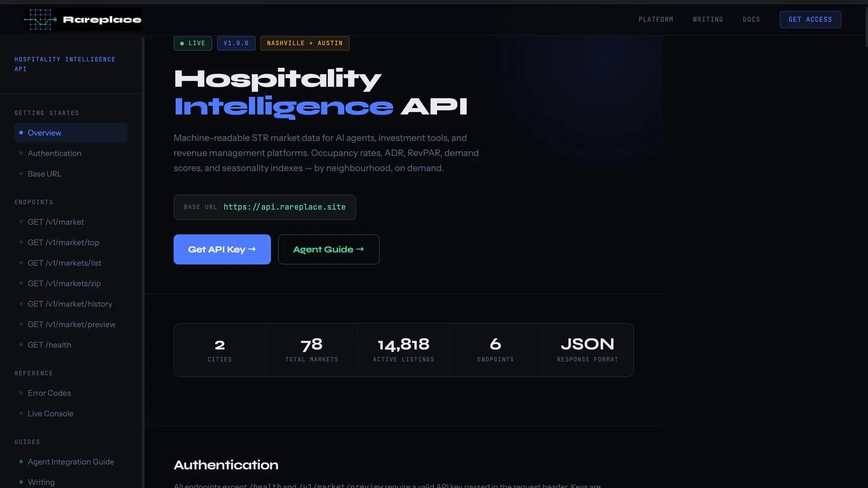This screenshot has height=488, width=868.
Task: Click the Rareplace logo
Action: 83,19
